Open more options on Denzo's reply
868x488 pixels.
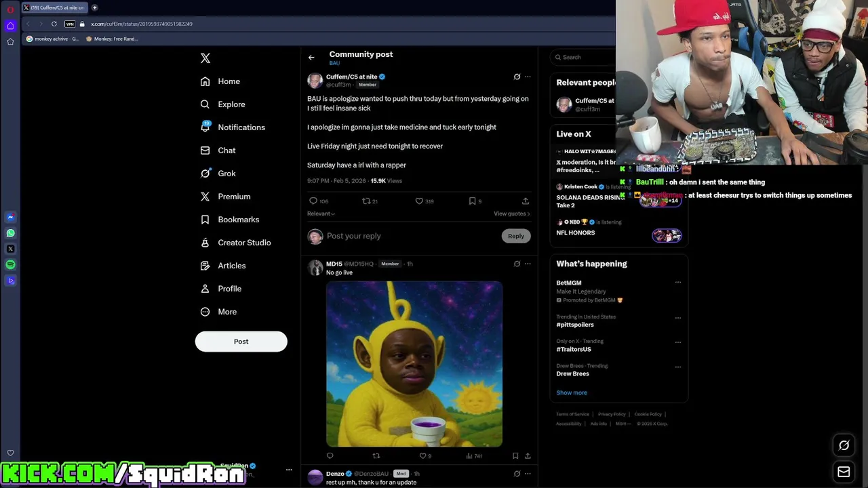click(528, 474)
